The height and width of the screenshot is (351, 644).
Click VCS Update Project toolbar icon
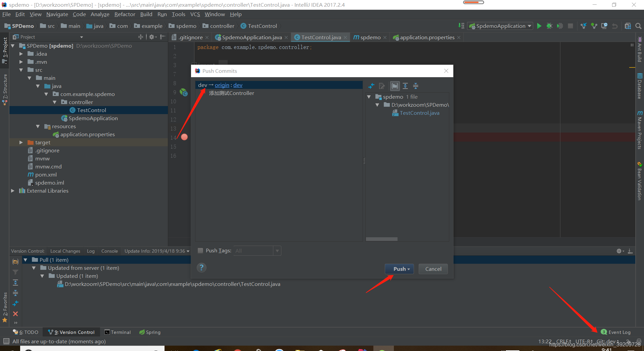pos(584,26)
